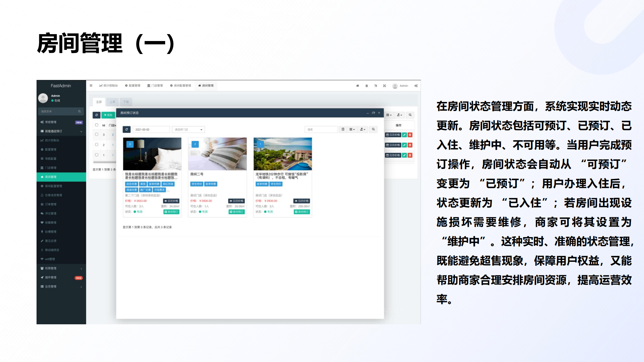The image size is (644, 362).
Task: Open the 请选择门店 store dropdown
Action: click(x=188, y=129)
